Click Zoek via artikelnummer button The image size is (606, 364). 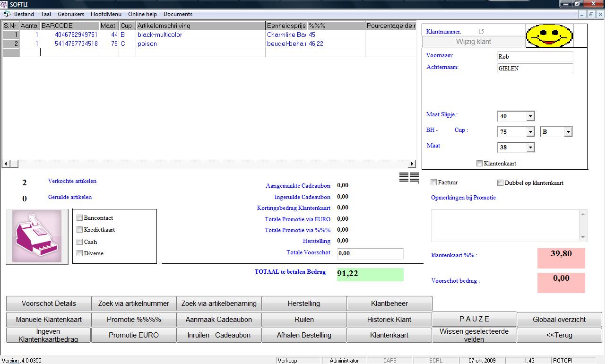(x=134, y=303)
